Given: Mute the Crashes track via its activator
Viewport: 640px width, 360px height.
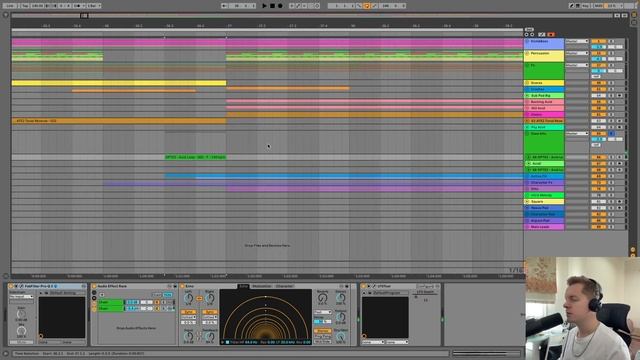Looking at the screenshot, I should coord(598,89).
